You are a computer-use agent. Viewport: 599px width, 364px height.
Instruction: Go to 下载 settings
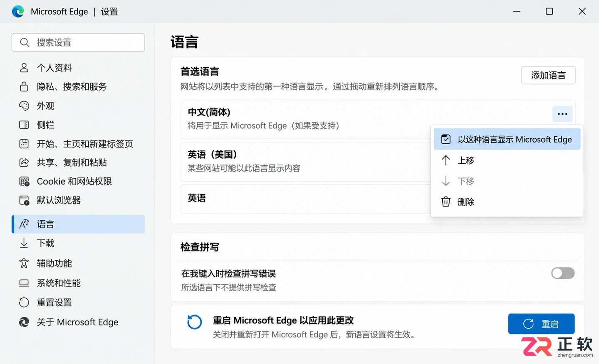(78, 243)
